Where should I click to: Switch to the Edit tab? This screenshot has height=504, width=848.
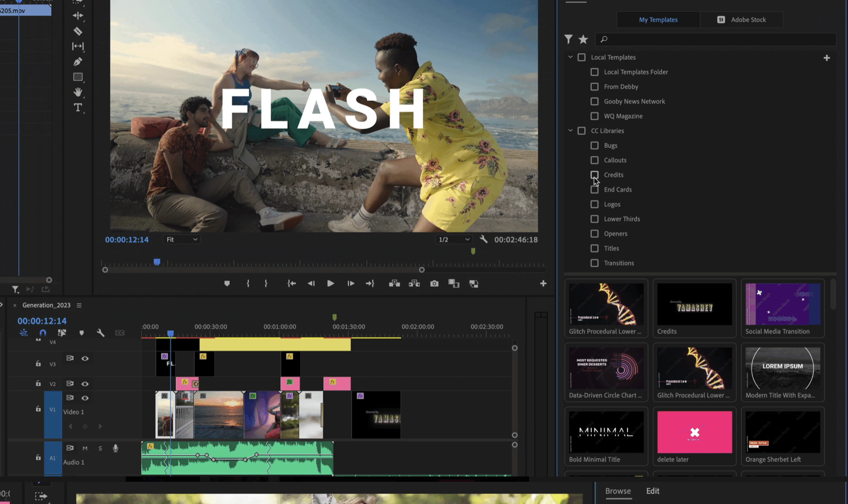click(x=652, y=491)
